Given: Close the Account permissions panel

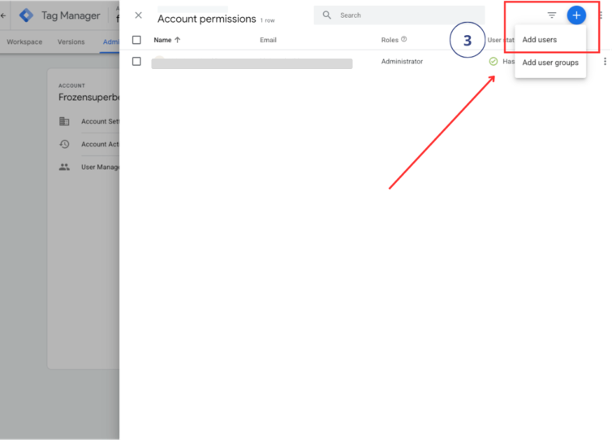Looking at the screenshot, I should pyautogui.click(x=138, y=15).
